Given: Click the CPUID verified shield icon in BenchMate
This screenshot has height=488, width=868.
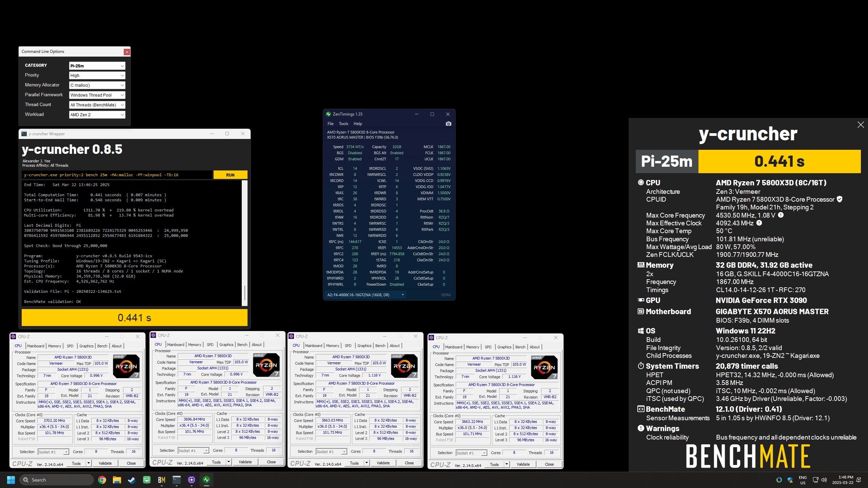Looking at the screenshot, I should click(840, 199).
